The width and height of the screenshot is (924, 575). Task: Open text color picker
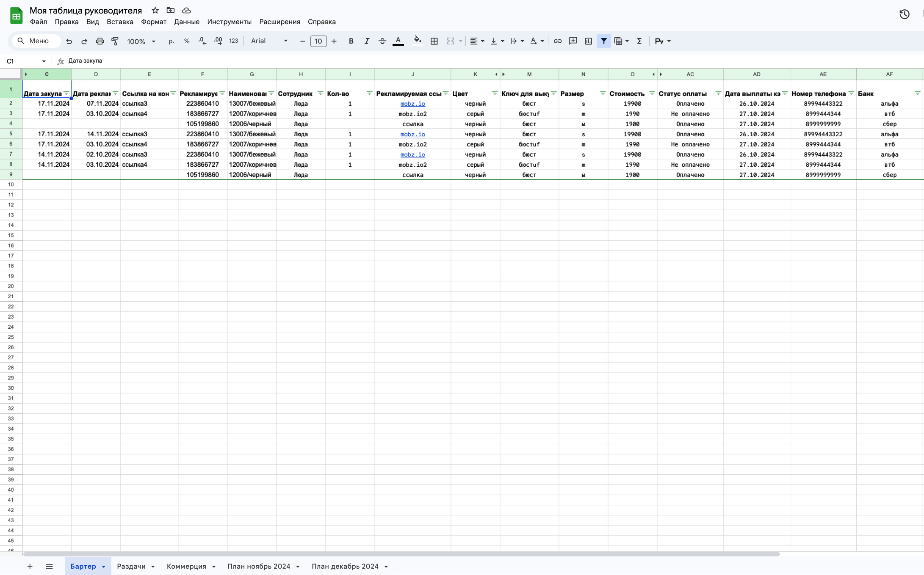coord(398,41)
